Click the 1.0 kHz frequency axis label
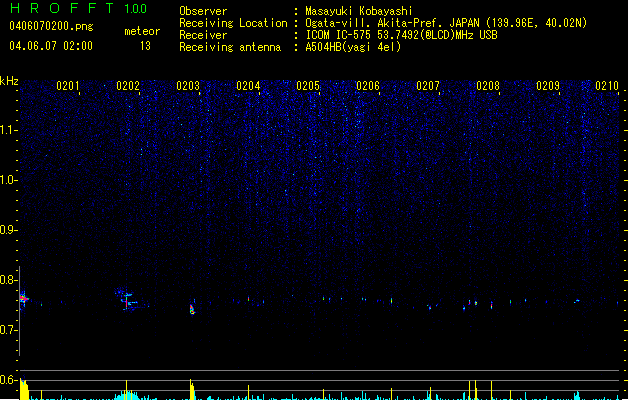Viewport: 629px width, 400px height. tap(8, 180)
